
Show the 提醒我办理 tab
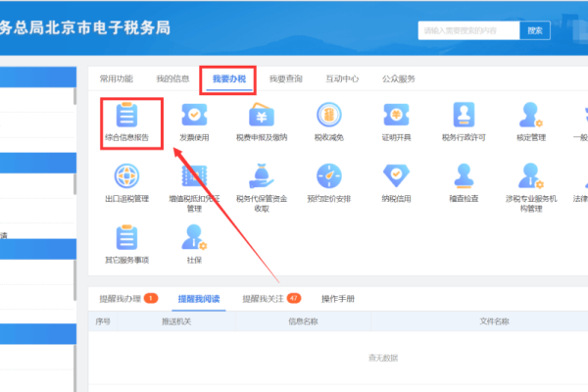click(120, 299)
